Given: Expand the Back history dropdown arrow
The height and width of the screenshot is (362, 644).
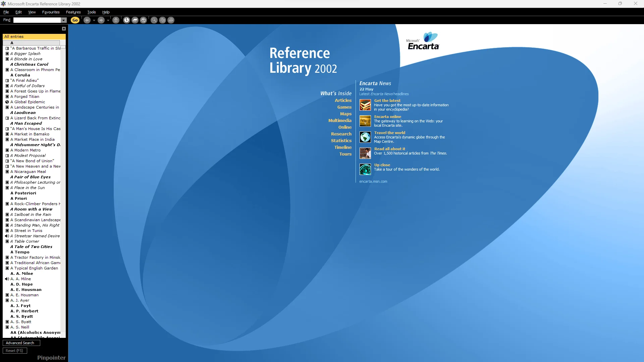Looking at the screenshot, I should [x=94, y=20].
